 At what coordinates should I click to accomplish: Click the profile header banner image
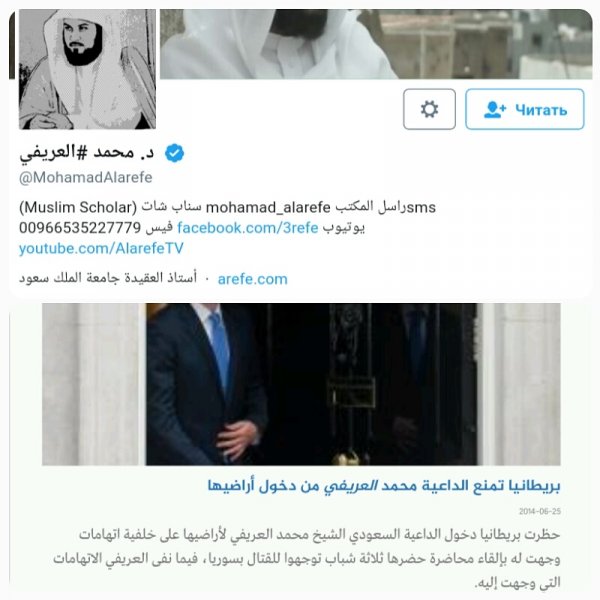coord(376,44)
